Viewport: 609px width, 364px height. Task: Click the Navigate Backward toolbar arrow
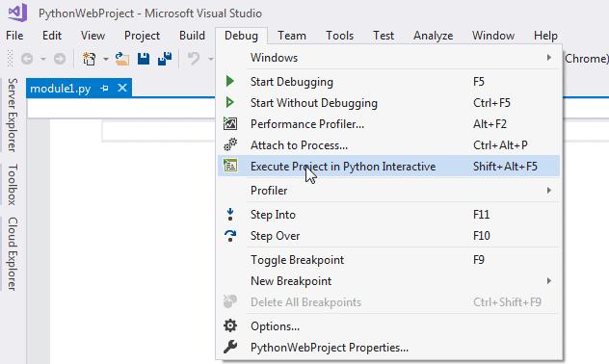pyautogui.click(x=27, y=59)
